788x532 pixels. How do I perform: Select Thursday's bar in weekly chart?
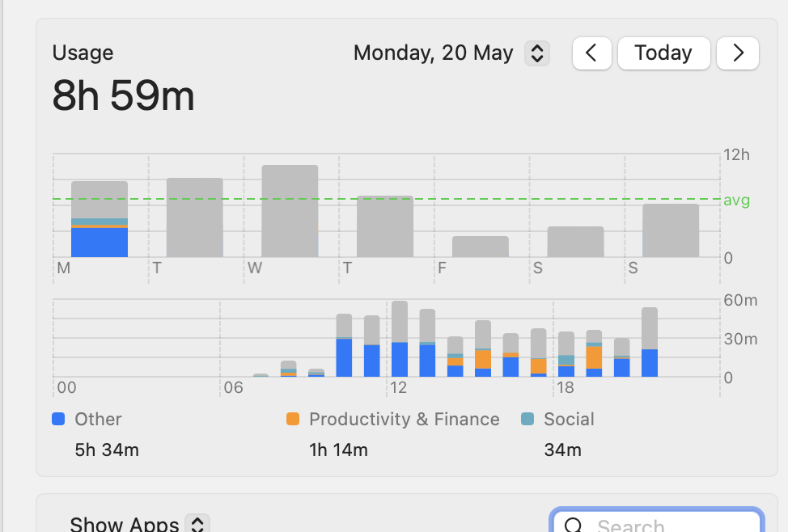tap(385, 227)
